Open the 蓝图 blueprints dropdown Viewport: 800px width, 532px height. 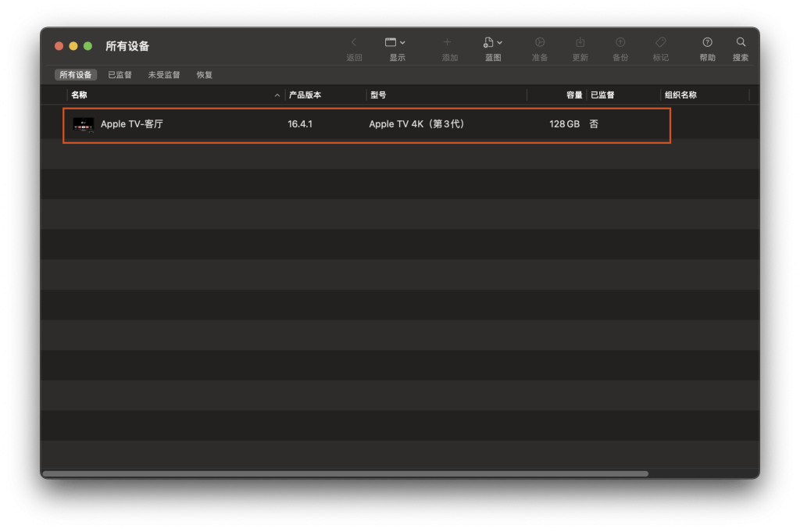(493, 42)
